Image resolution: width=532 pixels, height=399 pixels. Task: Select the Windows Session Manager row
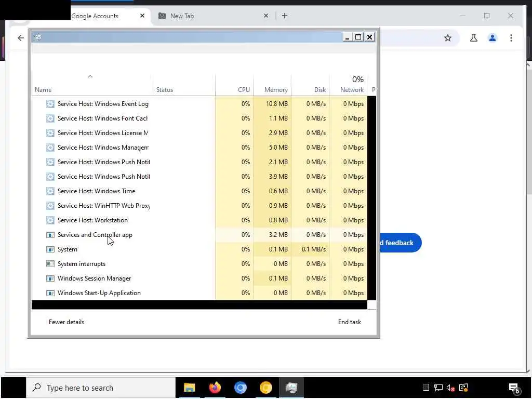tap(199, 278)
